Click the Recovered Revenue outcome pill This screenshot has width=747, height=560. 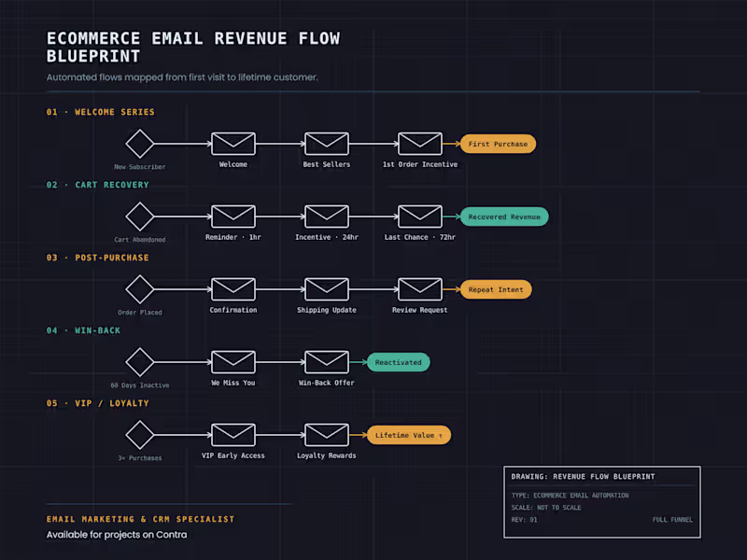click(x=504, y=217)
